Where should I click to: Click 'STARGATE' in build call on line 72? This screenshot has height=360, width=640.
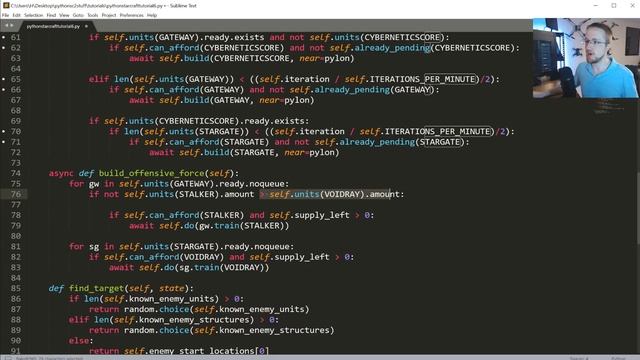[254, 153]
